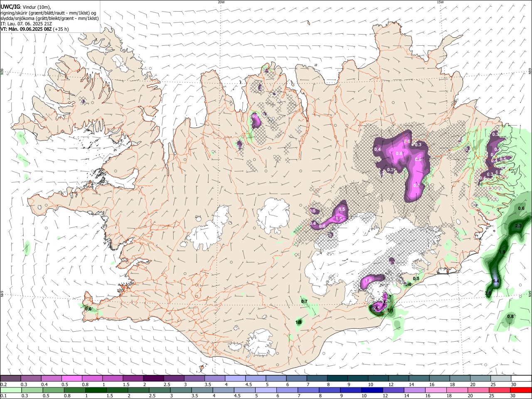Click the UWC/IG title text

10,7
